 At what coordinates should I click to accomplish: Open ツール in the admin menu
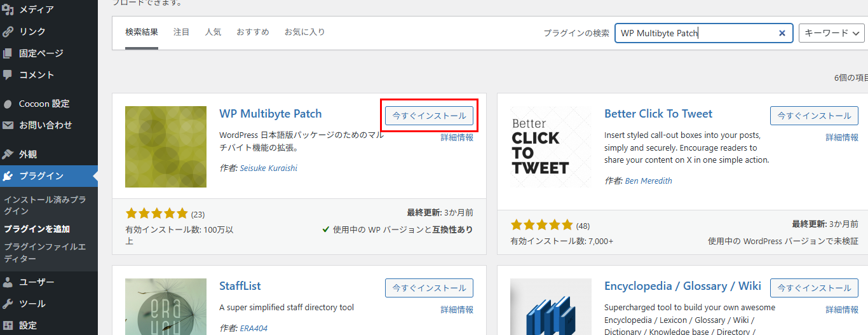tap(49, 303)
